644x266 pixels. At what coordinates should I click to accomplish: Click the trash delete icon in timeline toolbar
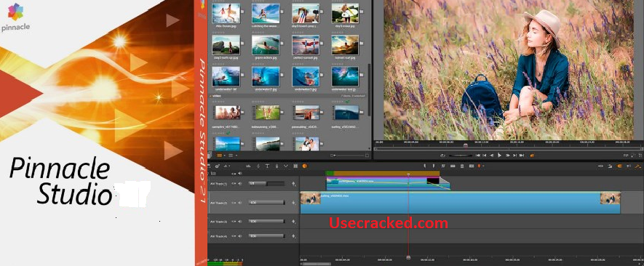[x=462, y=166]
